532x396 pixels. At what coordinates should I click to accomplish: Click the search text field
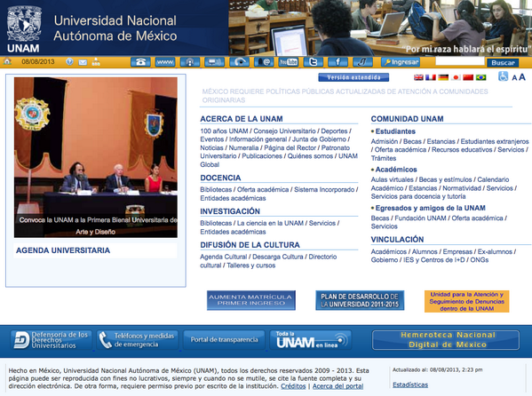(x=460, y=62)
